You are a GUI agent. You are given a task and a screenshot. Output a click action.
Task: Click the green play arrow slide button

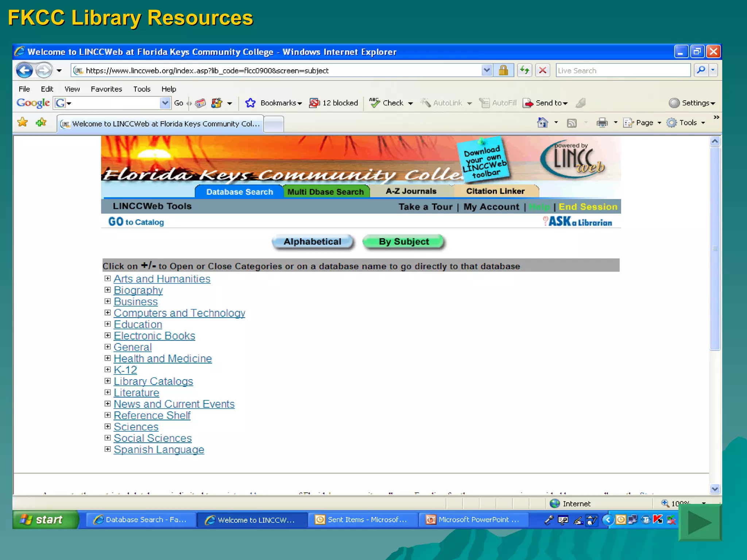tap(700, 522)
